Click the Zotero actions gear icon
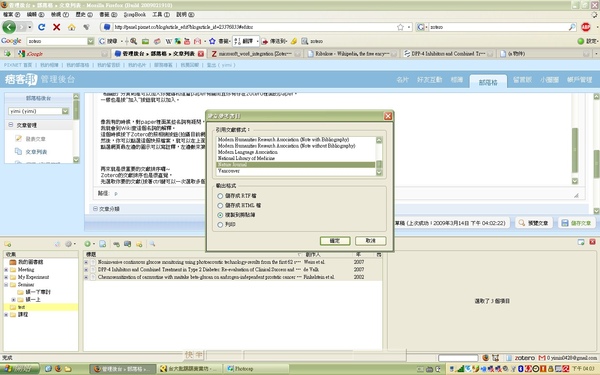600x375 pixels. pos(68,244)
